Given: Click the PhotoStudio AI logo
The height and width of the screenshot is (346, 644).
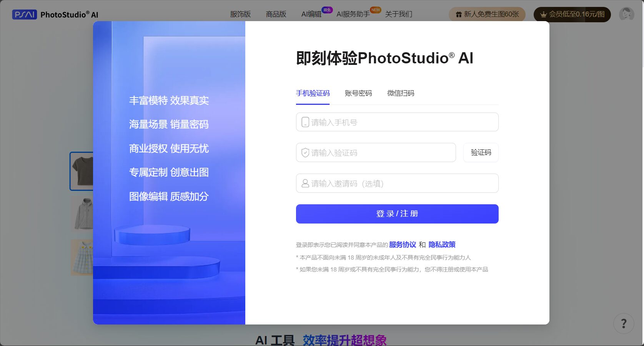Looking at the screenshot, I should coord(55,15).
